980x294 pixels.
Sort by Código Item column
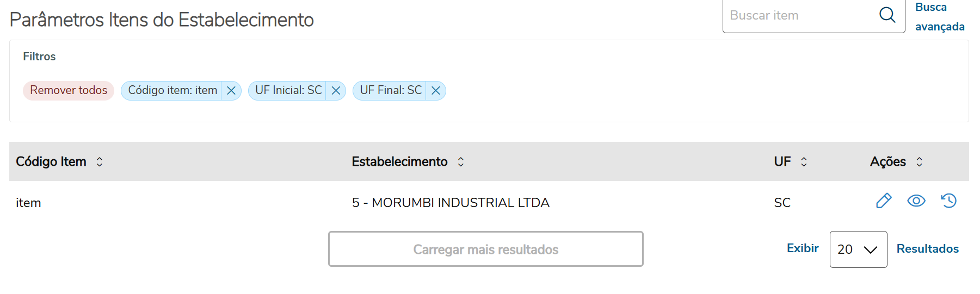tap(100, 162)
